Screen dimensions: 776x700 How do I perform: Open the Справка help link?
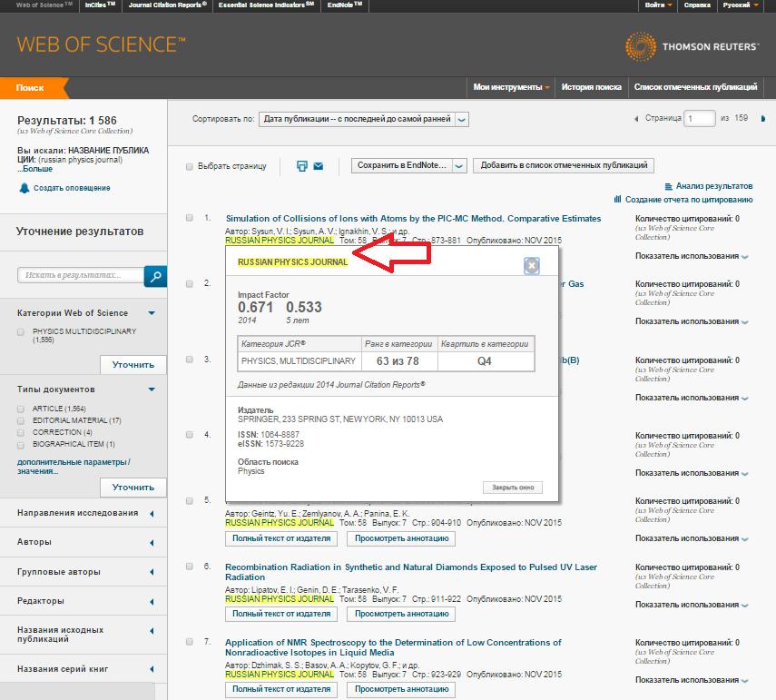pyautogui.click(x=697, y=5)
